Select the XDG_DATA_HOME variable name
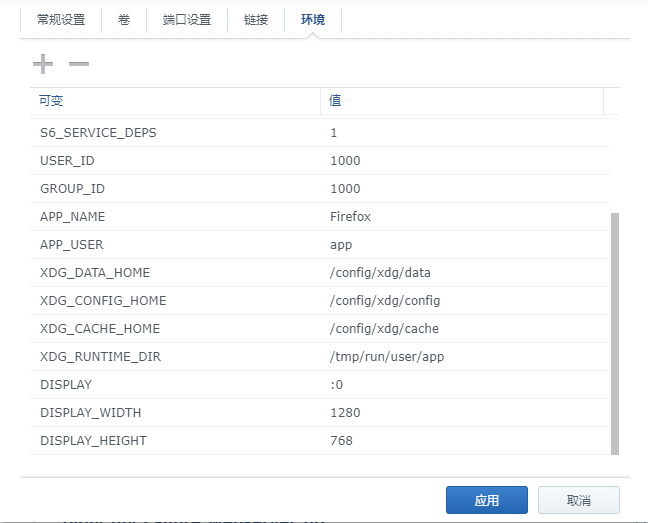The image size is (648, 523). 95,273
